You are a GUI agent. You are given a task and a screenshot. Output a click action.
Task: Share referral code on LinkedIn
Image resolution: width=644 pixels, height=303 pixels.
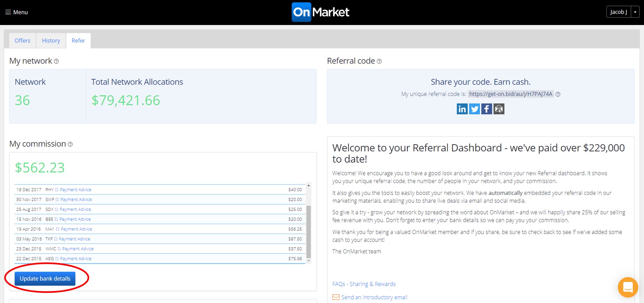click(462, 109)
